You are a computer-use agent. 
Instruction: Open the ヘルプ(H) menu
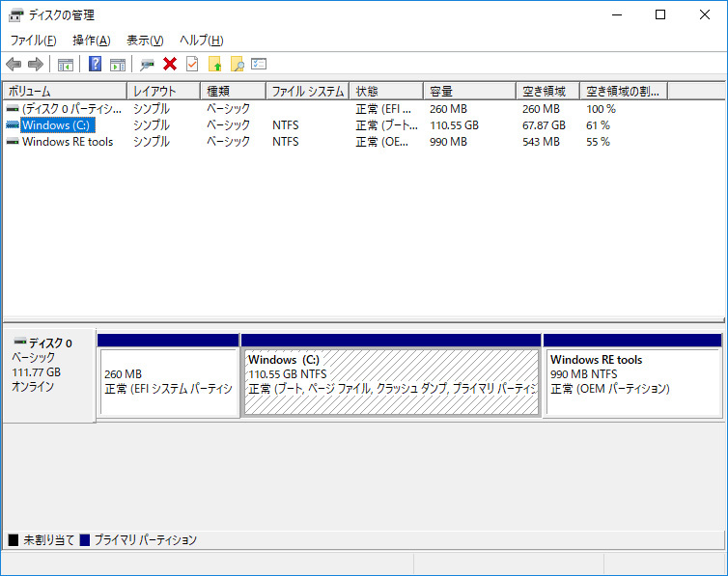tap(202, 41)
